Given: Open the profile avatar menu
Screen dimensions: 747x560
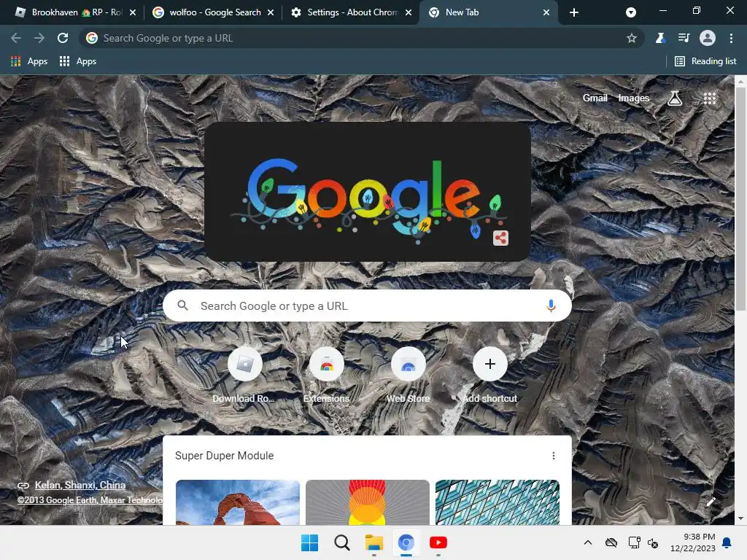Looking at the screenshot, I should click(708, 38).
